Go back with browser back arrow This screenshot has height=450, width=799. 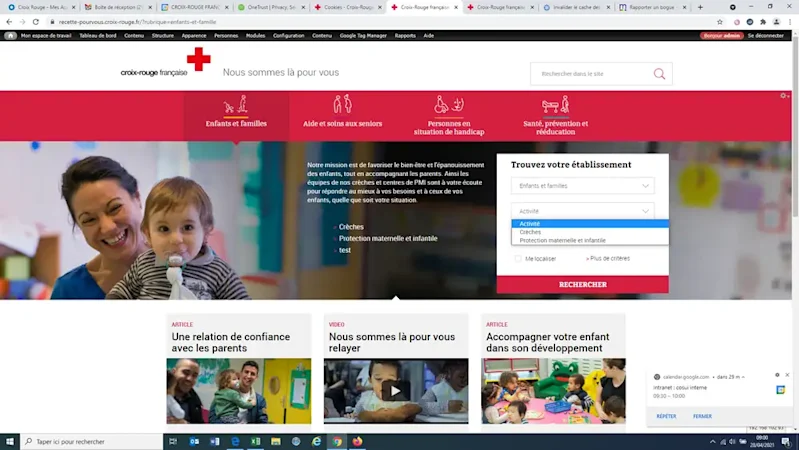pyautogui.click(x=9, y=22)
